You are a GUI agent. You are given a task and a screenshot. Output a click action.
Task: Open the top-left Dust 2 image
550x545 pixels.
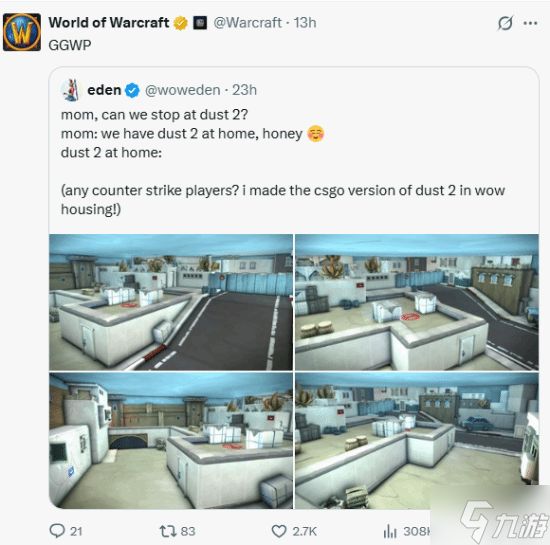tap(171, 302)
